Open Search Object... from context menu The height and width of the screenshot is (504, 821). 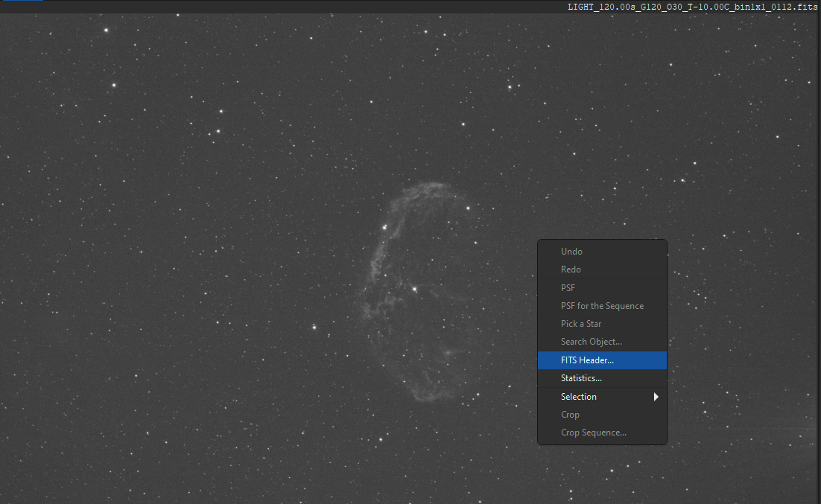(x=602, y=342)
